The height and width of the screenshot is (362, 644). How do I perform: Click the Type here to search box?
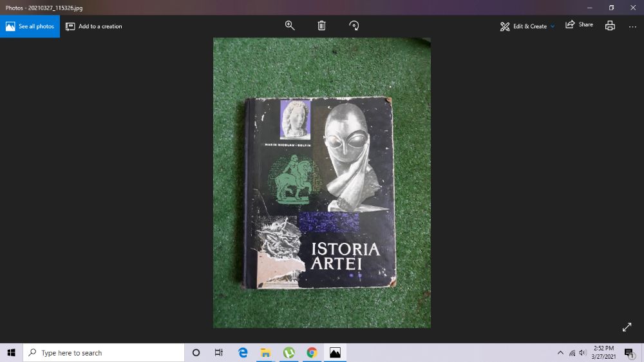(x=104, y=352)
